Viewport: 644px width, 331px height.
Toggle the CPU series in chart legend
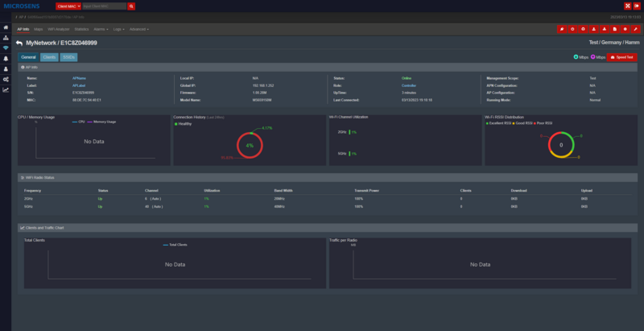(78, 122)
